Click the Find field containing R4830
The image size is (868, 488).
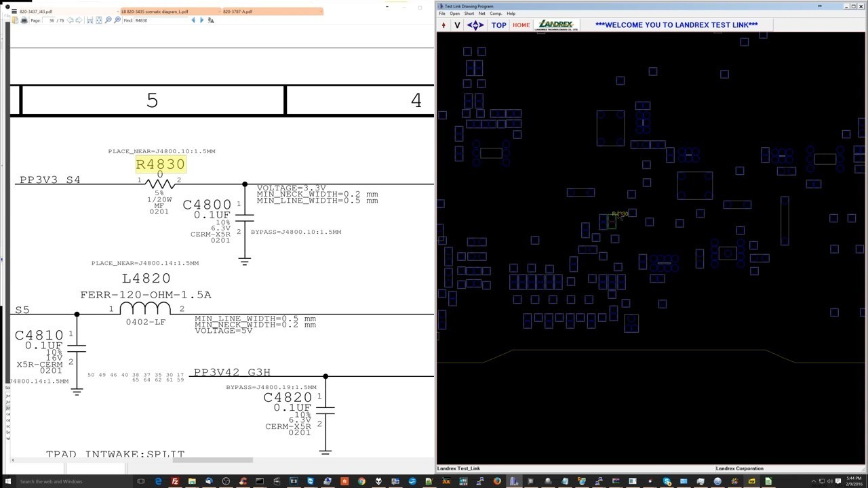(160, 20)
